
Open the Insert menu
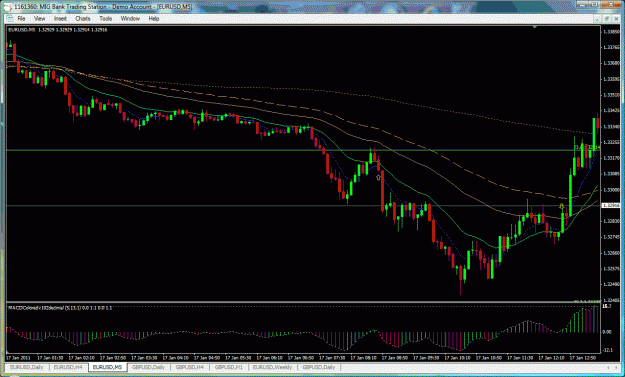coord(61,18)
